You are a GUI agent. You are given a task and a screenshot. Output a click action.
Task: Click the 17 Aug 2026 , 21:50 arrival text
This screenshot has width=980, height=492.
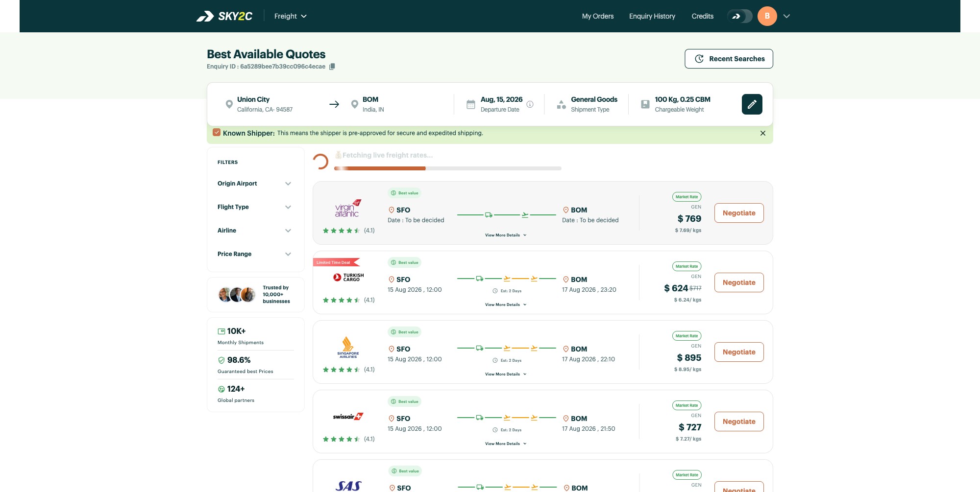click(x=588, y=429)
